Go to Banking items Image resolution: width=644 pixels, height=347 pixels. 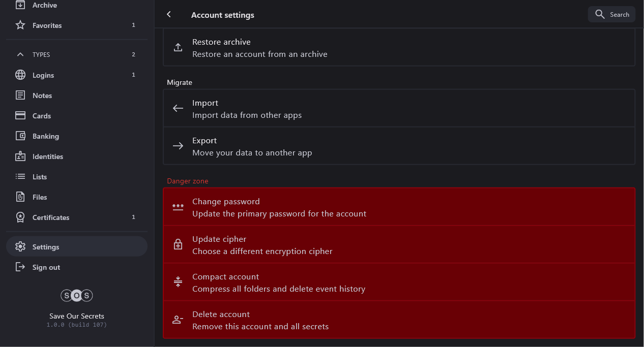pyautogui.click(x=46, y=136)
